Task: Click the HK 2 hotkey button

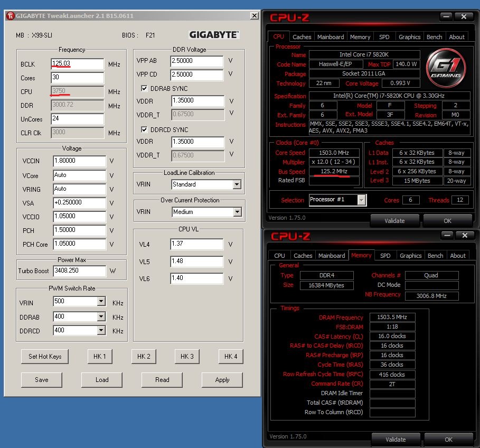Action: (x=144, y=357)
